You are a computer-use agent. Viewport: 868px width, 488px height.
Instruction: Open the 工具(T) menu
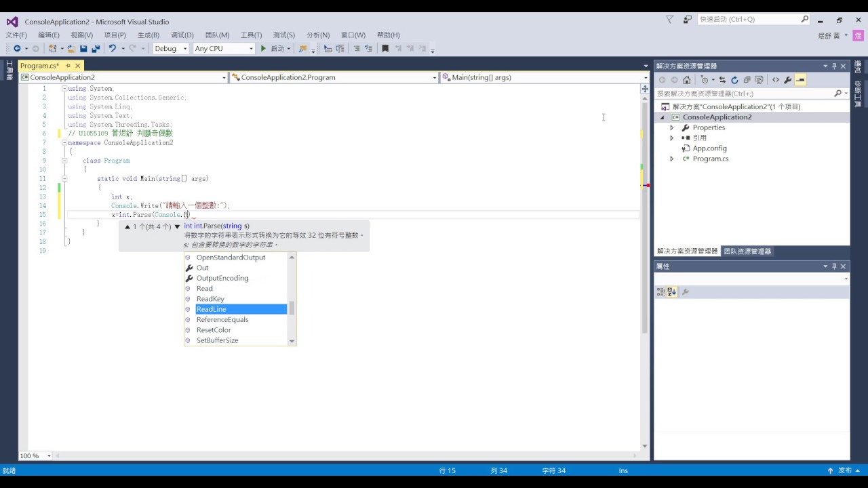[x=251, y=35]
